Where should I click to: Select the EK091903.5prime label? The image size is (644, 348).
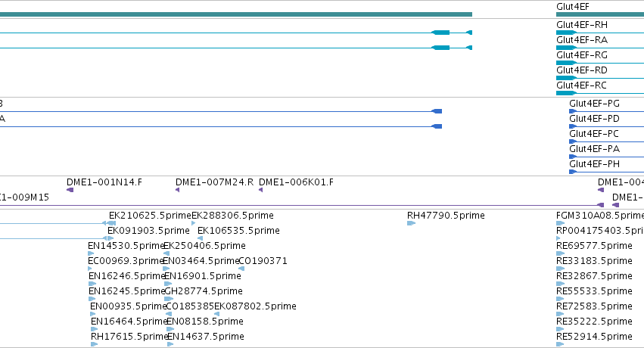[x=148, y=231]
